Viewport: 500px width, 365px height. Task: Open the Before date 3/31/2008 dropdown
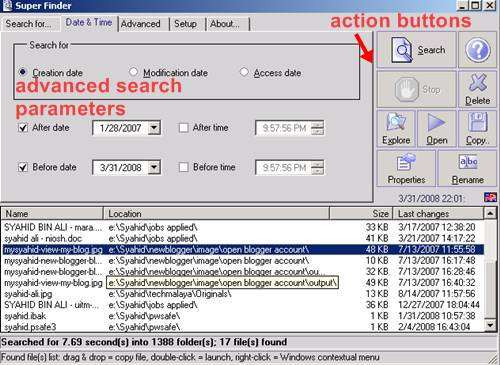coord(154,167)
